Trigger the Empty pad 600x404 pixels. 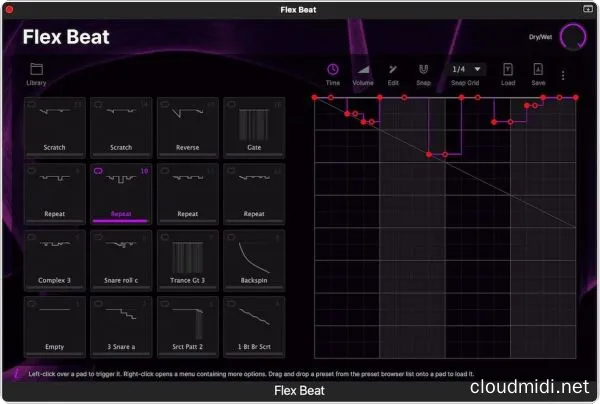point(55,327)
